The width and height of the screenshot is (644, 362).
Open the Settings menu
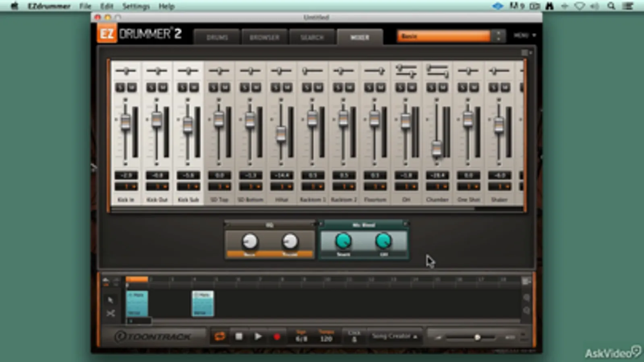coord(136,6)
